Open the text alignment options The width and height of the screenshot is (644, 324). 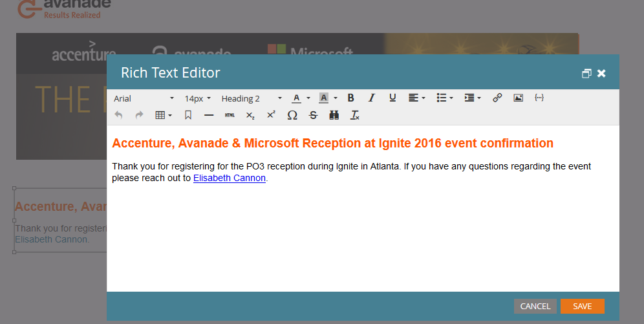tap(416, 98)
